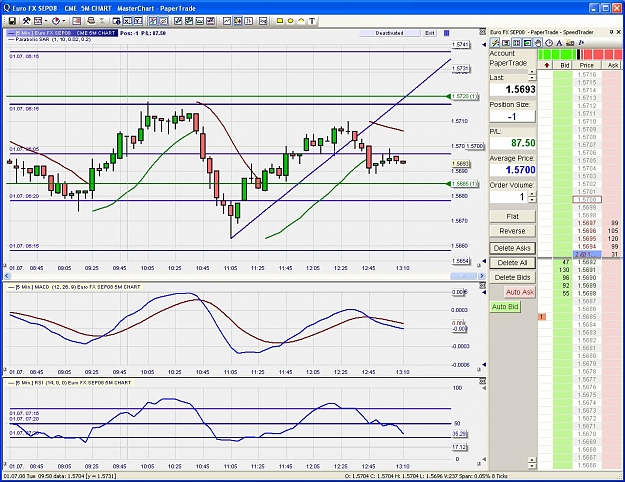Image resolution: width=625 pixels, height=482 pixels.
Task: Select the Text drawing tool
Action: (312, 21)
